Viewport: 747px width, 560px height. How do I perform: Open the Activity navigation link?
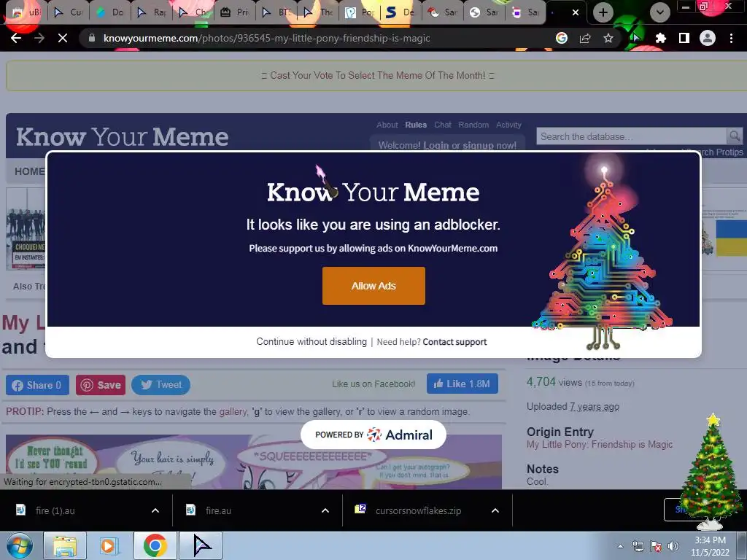coord(508,125)
